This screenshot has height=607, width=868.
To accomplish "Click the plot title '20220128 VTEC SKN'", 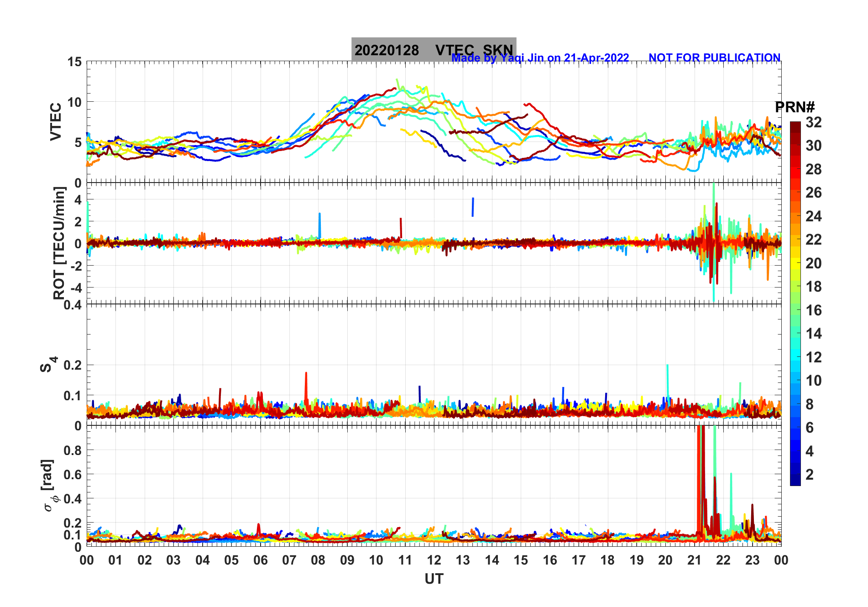I will (434, 50).
